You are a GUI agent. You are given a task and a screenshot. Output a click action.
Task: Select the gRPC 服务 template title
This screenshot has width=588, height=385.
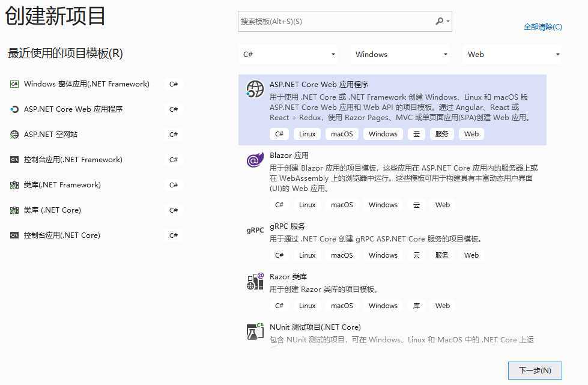pos(287,226)
